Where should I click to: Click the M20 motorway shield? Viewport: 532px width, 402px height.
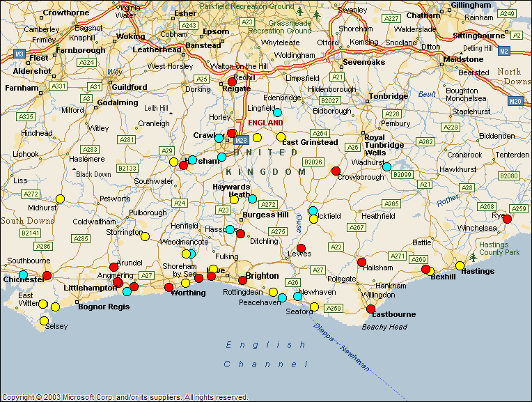pos(515,101)
